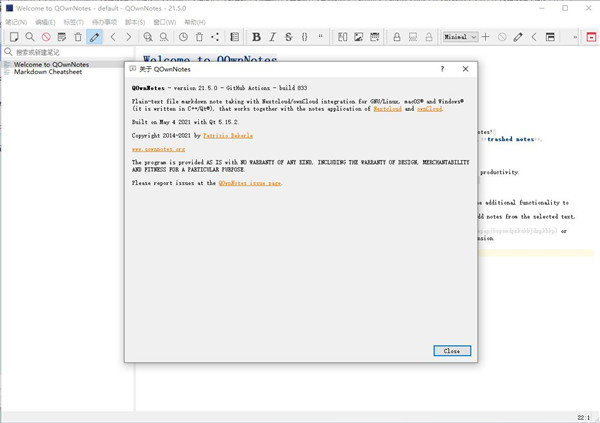600x423 pixels.
Task: Click the strikethrough S icon
Action: click(288, 37)
